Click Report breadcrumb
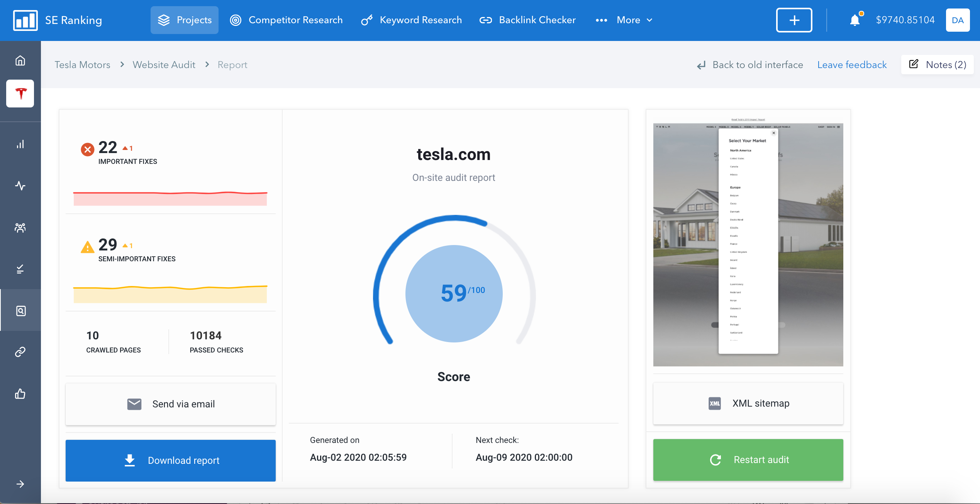 [x=232, y=65]
